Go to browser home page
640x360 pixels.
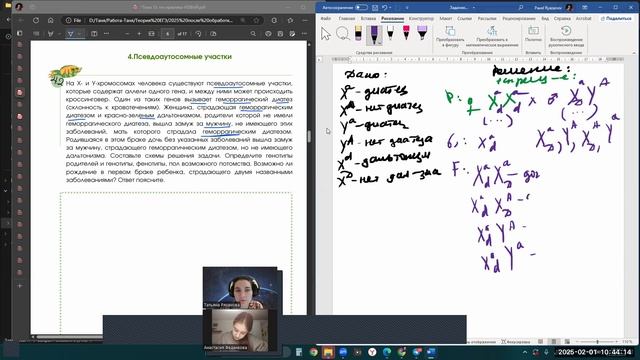click(51, 20)
